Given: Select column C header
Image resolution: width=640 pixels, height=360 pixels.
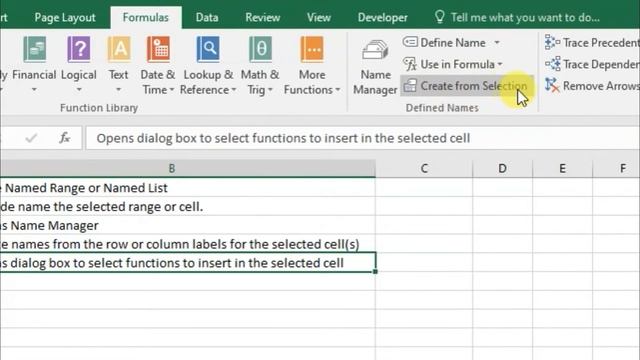Looking at the screenshot, I should coord(424,168).
